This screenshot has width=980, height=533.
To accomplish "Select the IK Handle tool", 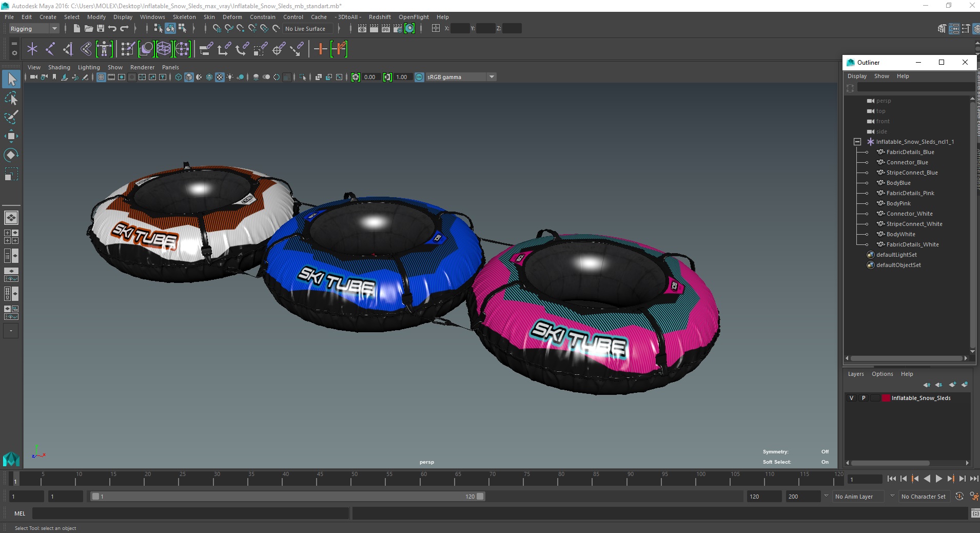I will 68,49.
